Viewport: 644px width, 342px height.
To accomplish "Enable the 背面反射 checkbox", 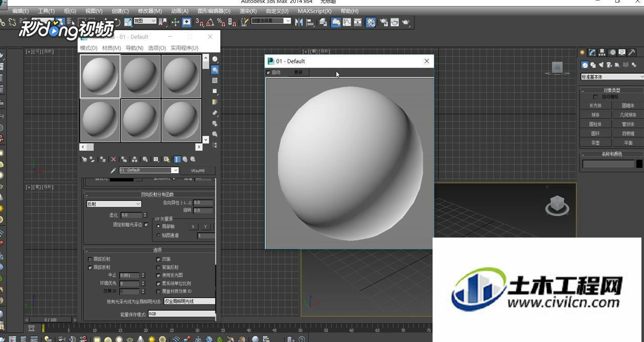I will point(158,267).
